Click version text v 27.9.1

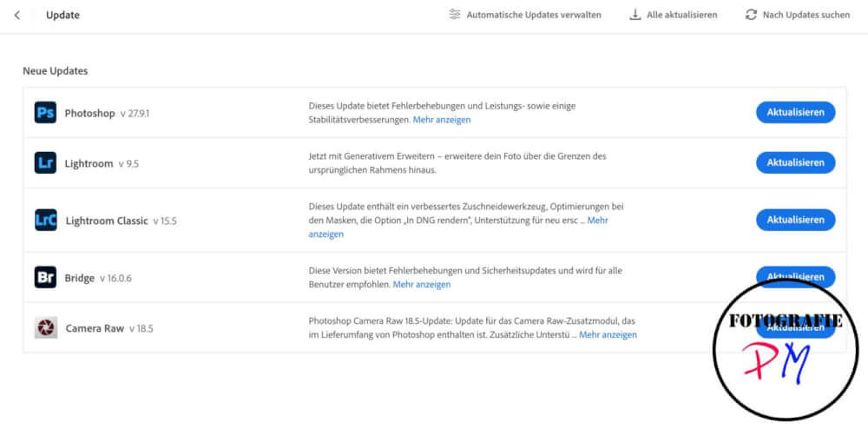coord(135,114)
